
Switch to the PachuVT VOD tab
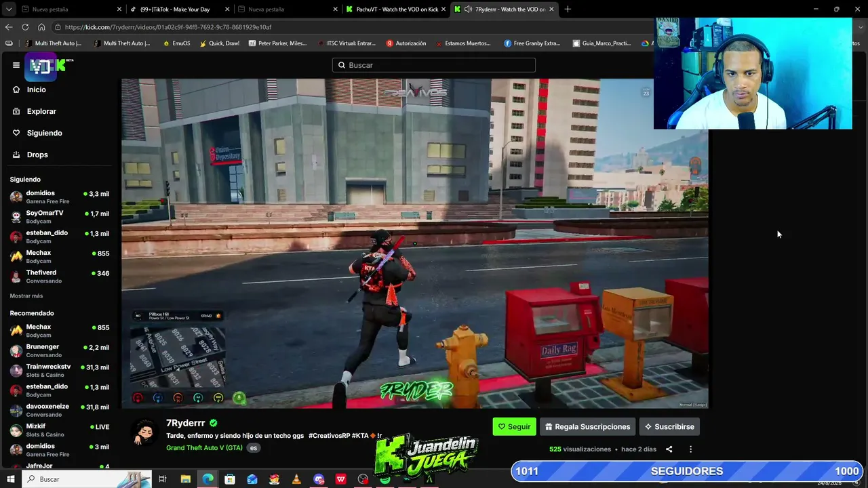[x=395, y=9]
